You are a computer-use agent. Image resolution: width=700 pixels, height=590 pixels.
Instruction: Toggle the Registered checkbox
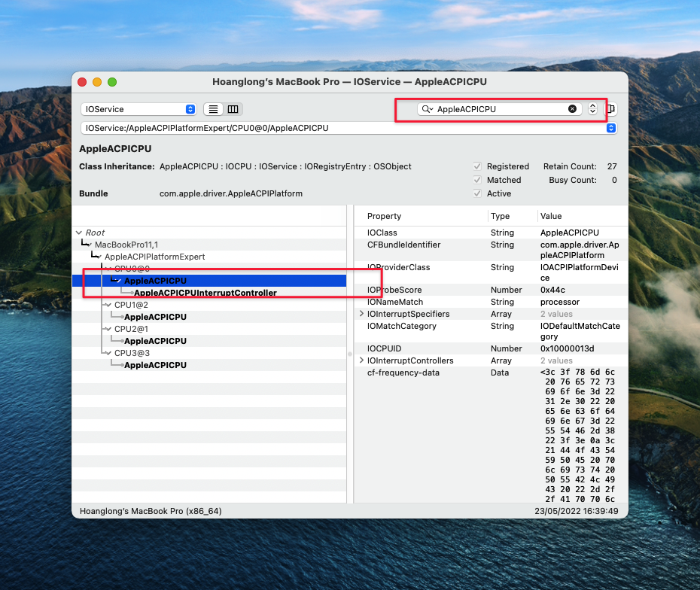pos(477,166)
